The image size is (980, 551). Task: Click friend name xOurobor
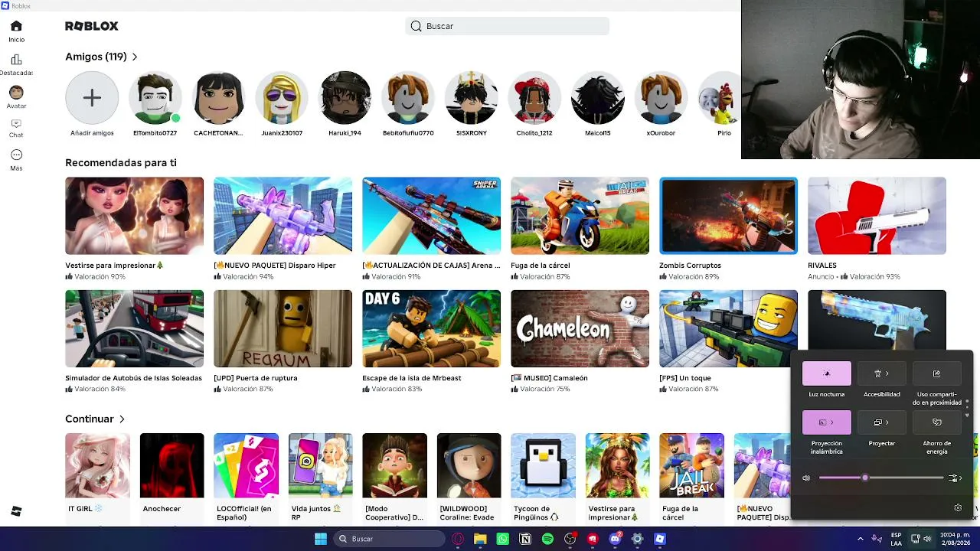coord(661,133)
